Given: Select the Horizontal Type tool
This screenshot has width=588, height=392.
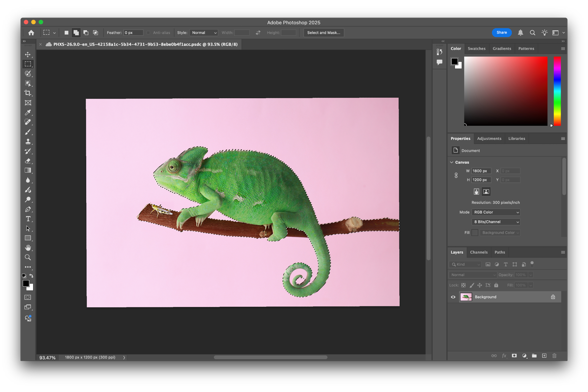Looking at the screenshot, I should point(28,219).
